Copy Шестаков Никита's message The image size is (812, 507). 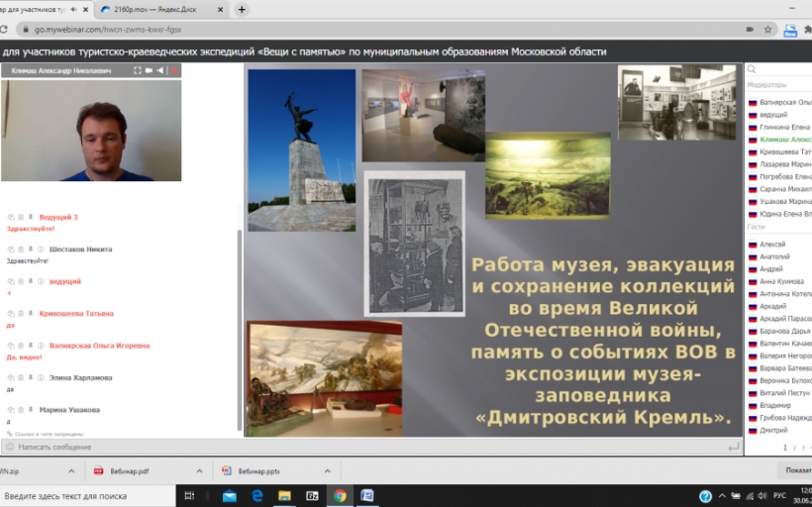11,250
